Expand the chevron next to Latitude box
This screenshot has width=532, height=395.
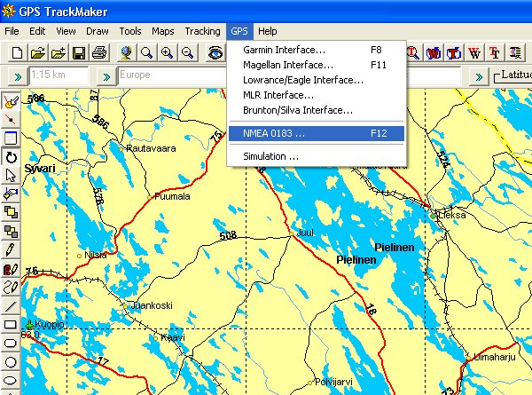point(479,77)
